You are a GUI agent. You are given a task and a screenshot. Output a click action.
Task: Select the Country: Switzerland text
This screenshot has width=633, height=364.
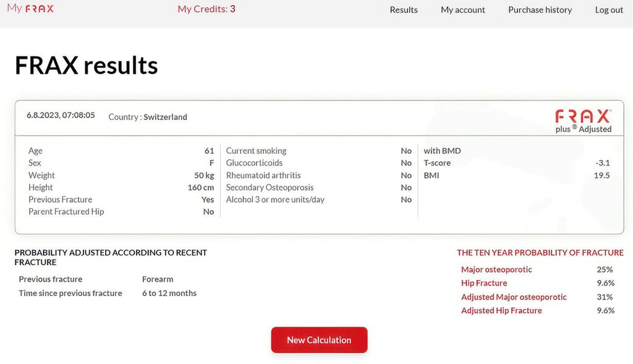click(148, 117)
